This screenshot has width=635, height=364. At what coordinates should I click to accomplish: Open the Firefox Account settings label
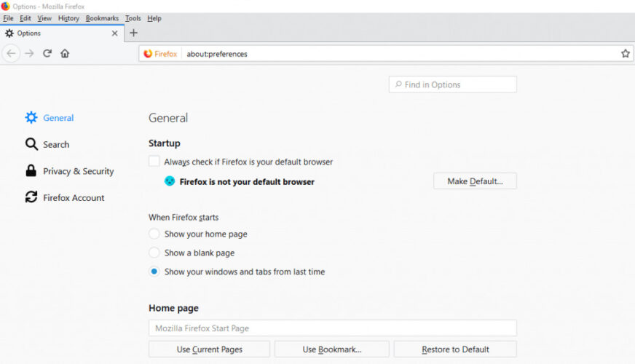point(74,197)
